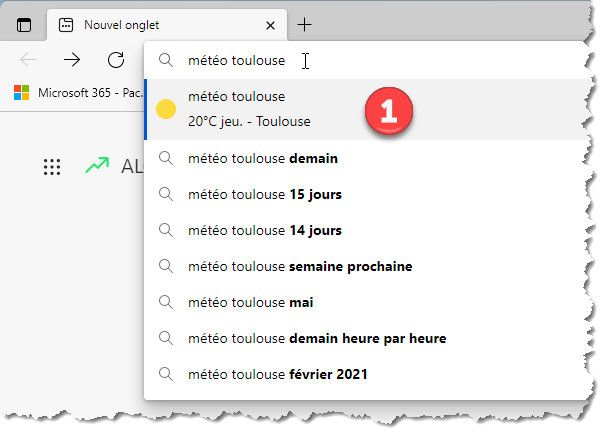This screenshot has width=608, height=434.
Task: Choose suggestion météo toulouse demain
Action: click(263, 158)
